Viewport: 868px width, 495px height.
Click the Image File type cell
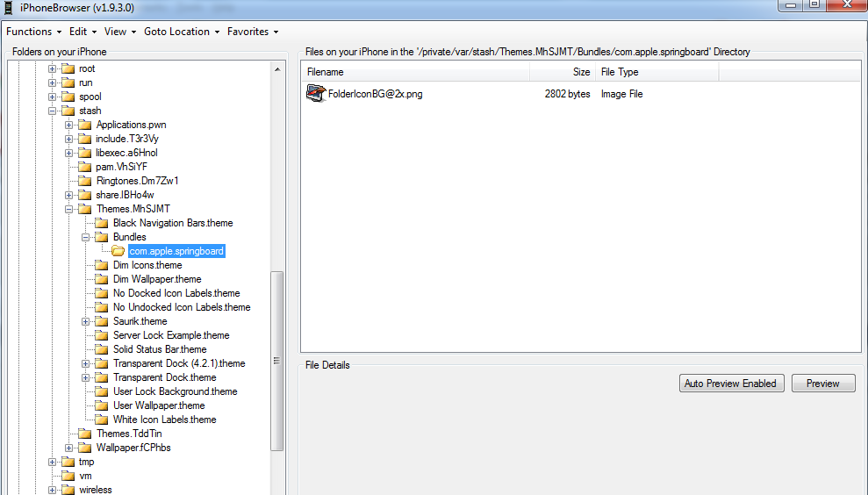click(x=621, y=94)
